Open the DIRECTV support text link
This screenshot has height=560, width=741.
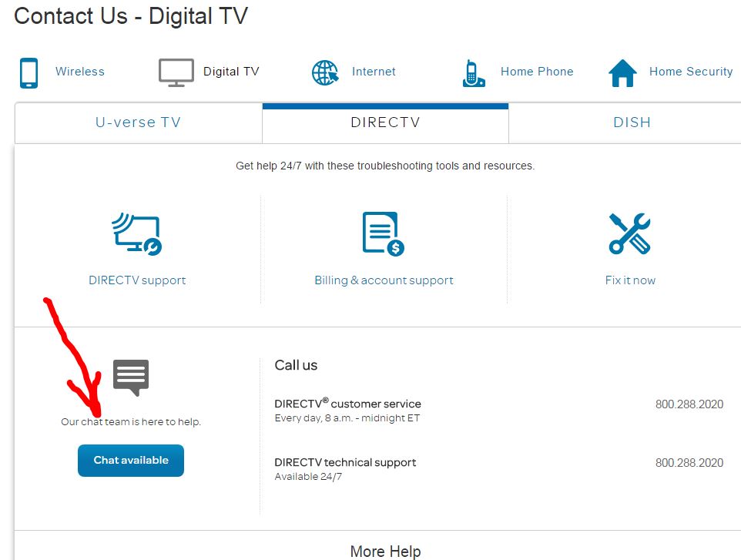point(137,280)
